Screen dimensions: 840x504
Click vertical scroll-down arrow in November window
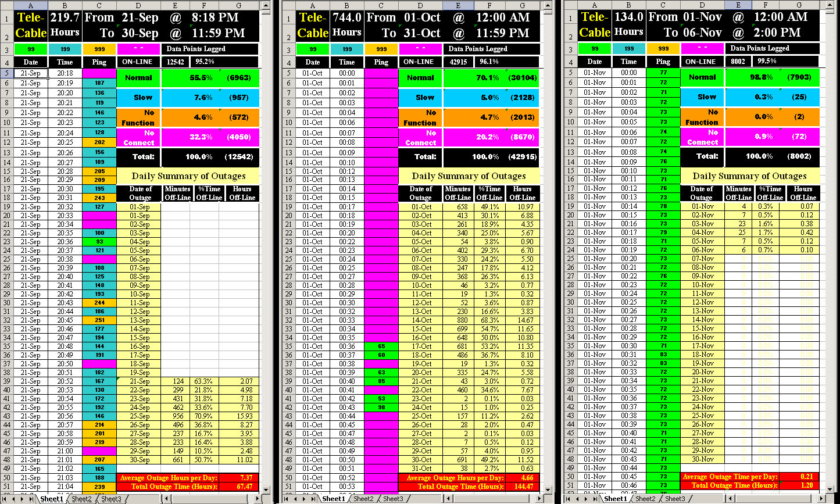[x=831, y=490]
